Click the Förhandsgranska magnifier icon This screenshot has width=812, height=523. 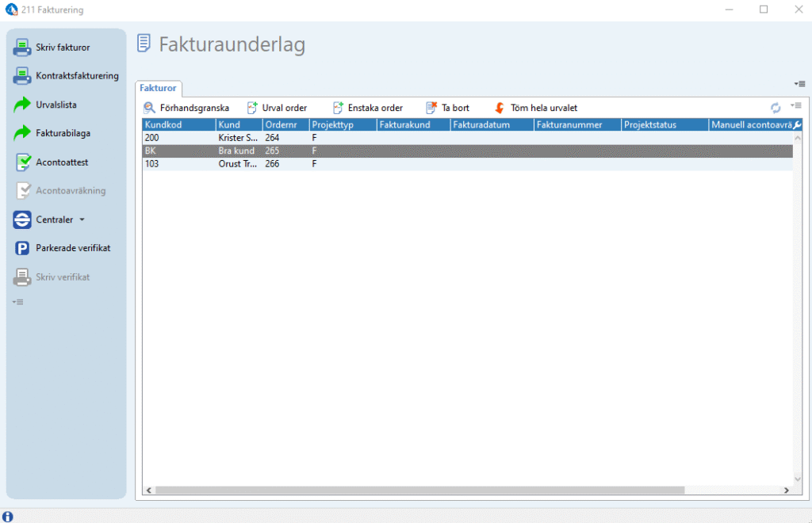[x=149, y=108]
